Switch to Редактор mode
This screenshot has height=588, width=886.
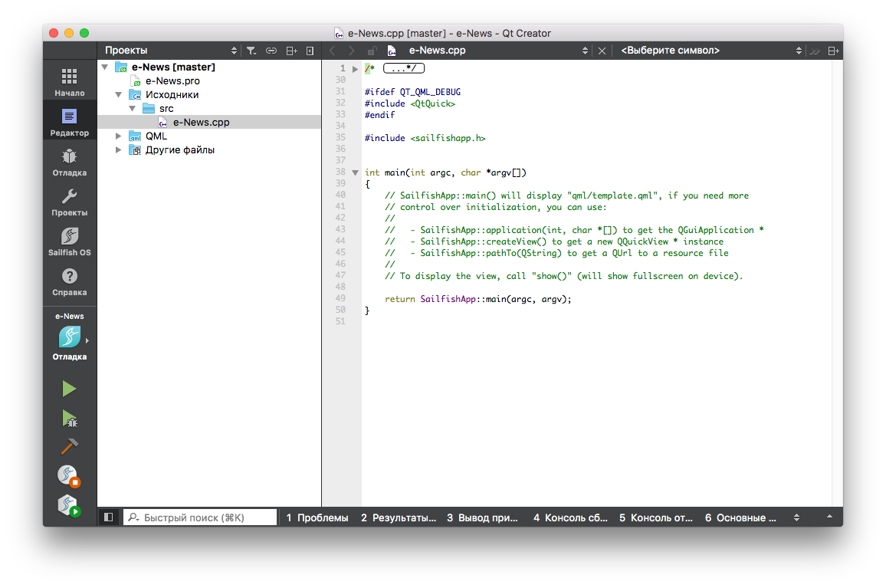pos(70,122)
